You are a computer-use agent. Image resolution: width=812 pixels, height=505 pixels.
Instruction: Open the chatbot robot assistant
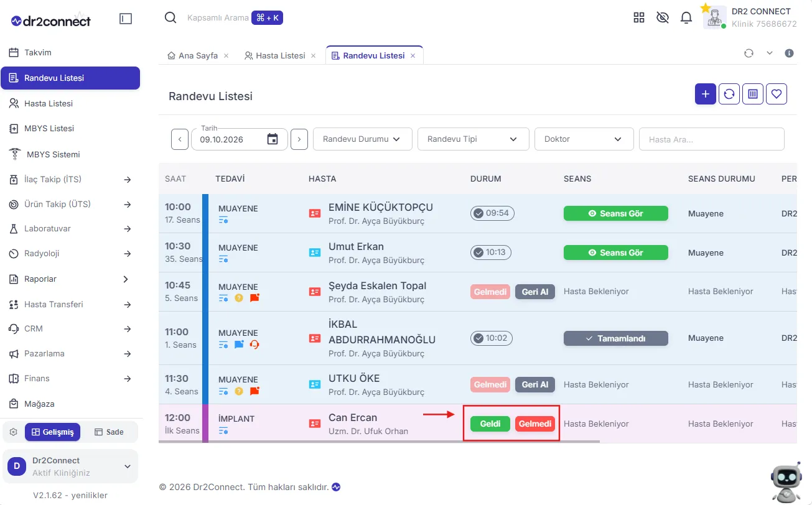(x=786, y=481)
